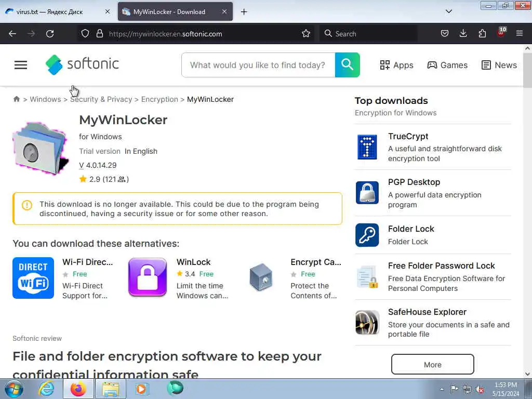Open the PGP Desktop title link
Image resolution: width=532 pixels, height=399 pixels.
[414, 182]
